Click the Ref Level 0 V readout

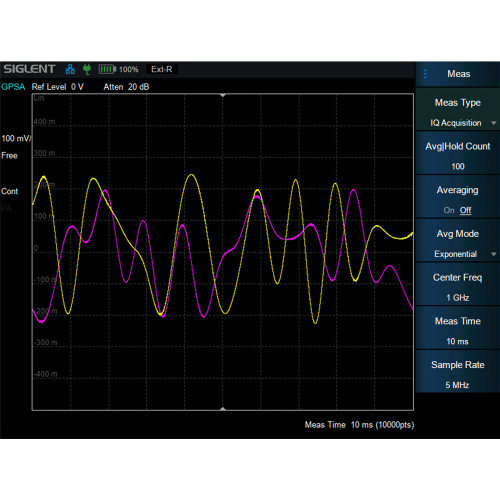[x=57, y=87]
